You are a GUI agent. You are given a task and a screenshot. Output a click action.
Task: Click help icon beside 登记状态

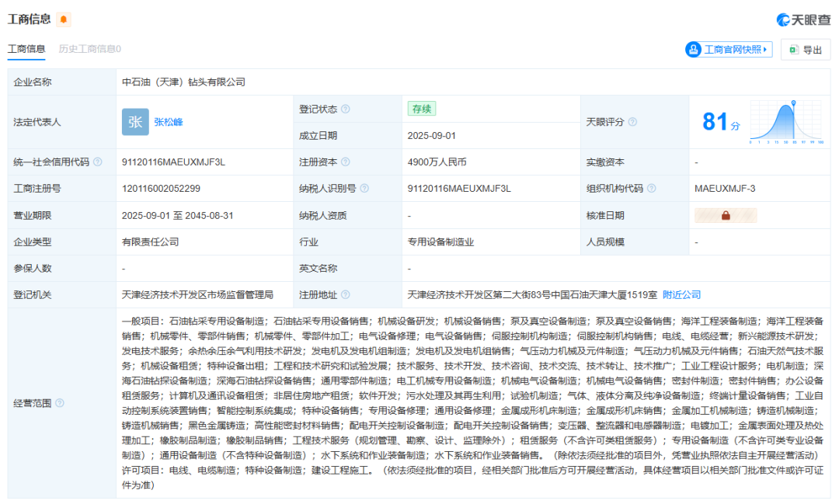click(346, 109)
